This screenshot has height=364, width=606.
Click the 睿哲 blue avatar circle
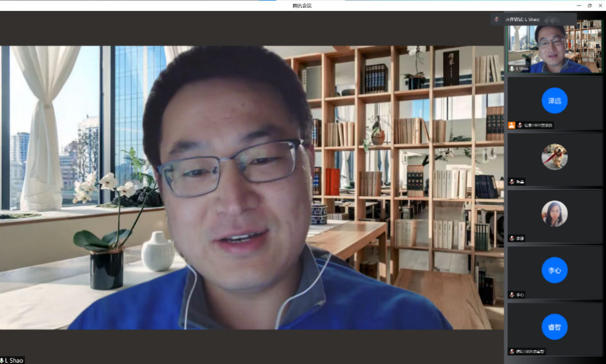tap(554, 327)
